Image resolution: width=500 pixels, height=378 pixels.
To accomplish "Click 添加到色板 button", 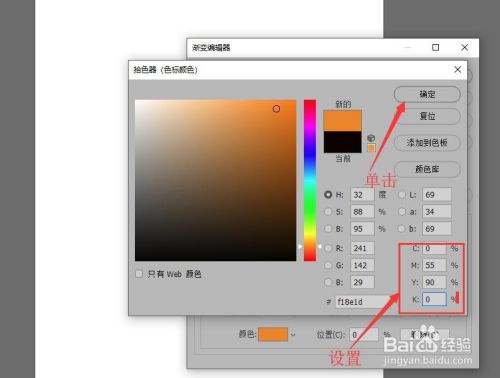I will (x=427, y=143).
